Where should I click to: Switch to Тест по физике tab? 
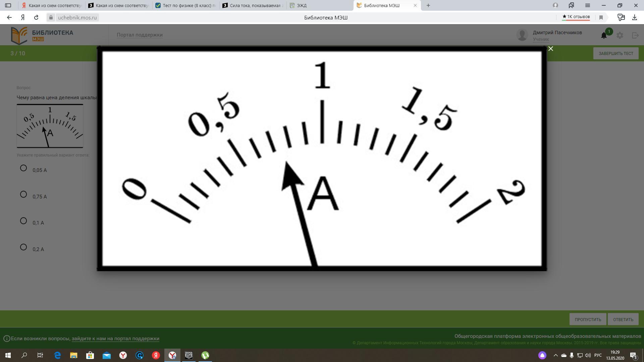point(186,5)
